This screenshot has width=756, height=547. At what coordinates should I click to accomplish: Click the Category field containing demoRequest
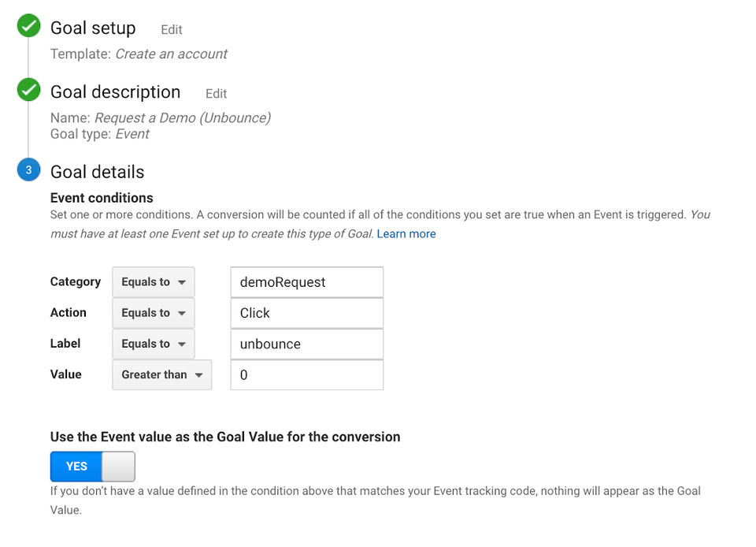pyautogui.click(x=306, y=282)
